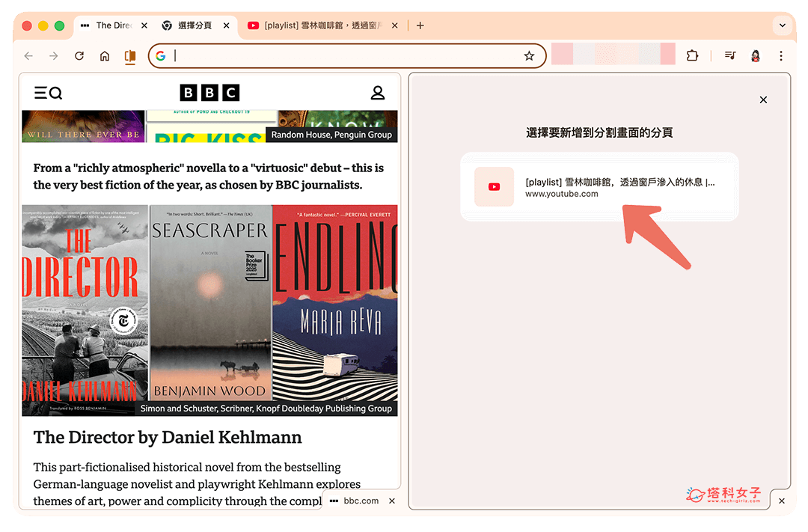Click the orange reading list icon beside address bar
The width and height of the screenshot is (808, 532).
pos(129,55)
